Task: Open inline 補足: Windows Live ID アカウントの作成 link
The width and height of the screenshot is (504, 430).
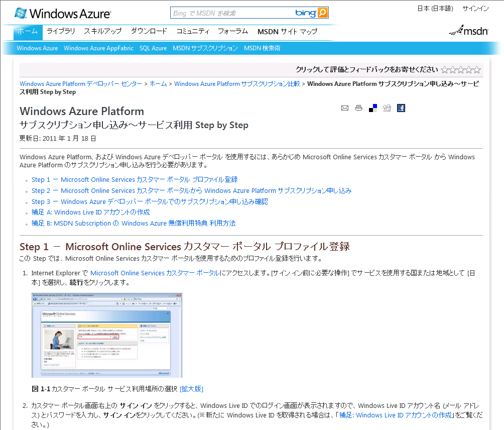Action: tap(396, 415)
